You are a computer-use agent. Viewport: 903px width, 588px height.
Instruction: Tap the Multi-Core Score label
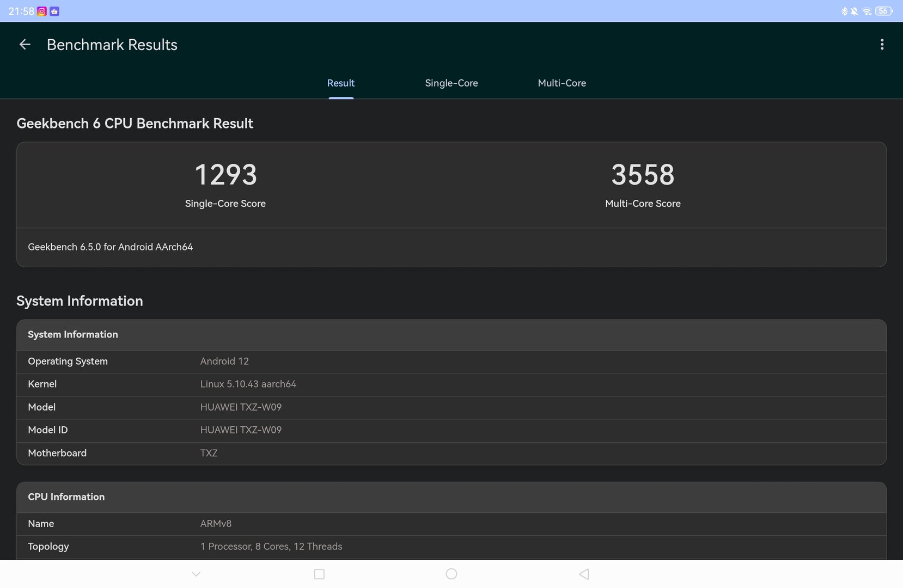(643, 204)
